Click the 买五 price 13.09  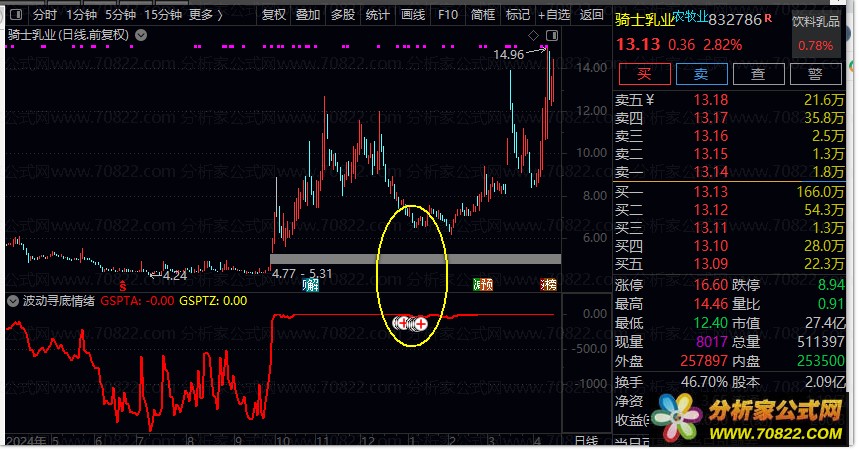pos(711,264)
